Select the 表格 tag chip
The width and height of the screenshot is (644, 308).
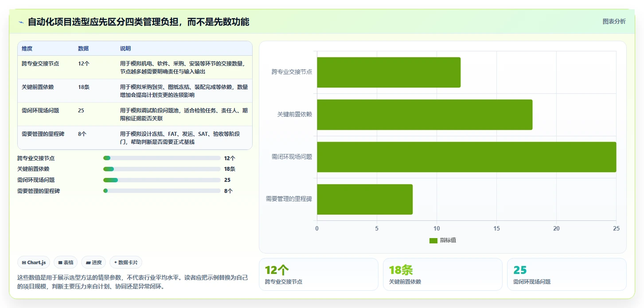(66, 262)
